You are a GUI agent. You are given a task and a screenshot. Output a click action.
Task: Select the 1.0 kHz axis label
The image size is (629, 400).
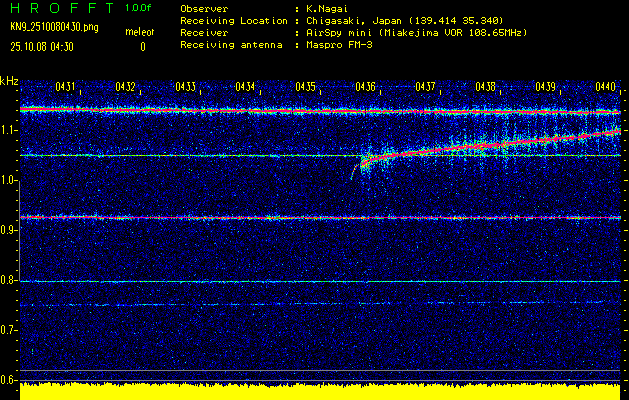10,180
